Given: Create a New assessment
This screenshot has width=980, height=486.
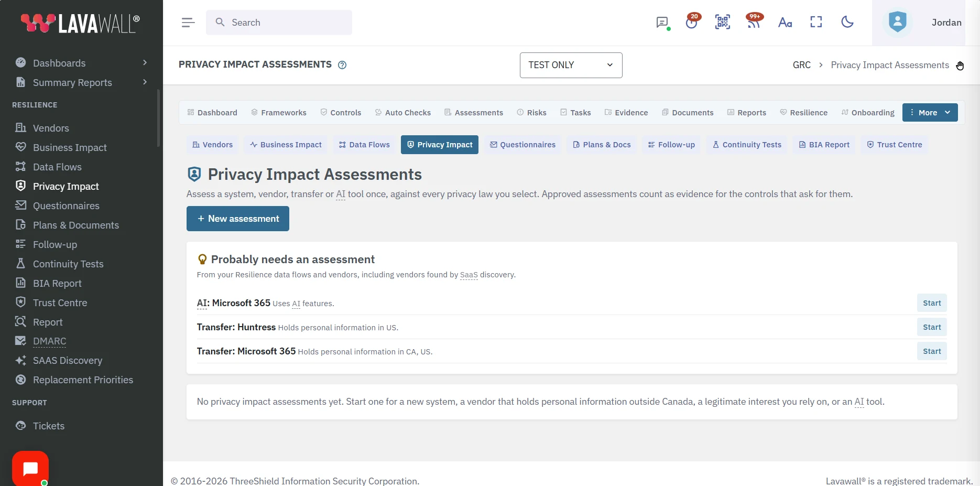Looking at the screenshot, I should click(x=238, y=219).
